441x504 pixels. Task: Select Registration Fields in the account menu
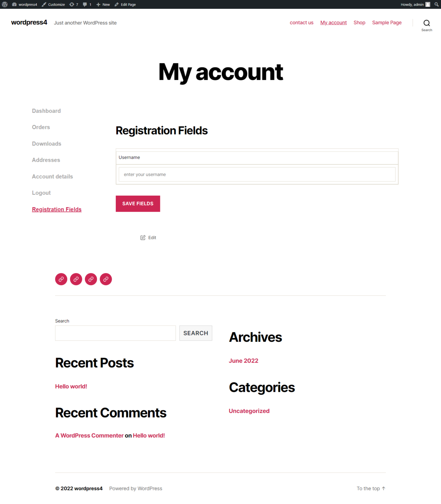[56, 209]
